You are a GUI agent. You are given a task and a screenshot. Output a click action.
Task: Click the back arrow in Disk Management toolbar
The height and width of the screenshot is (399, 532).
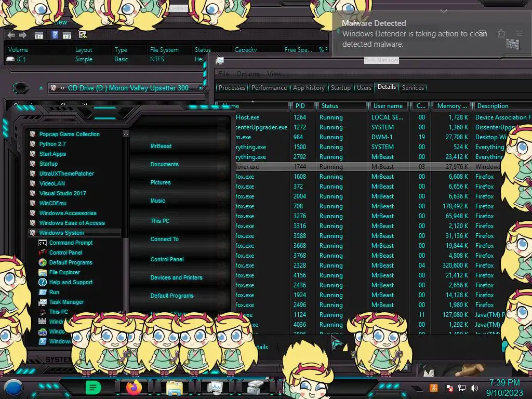[11, 35]
